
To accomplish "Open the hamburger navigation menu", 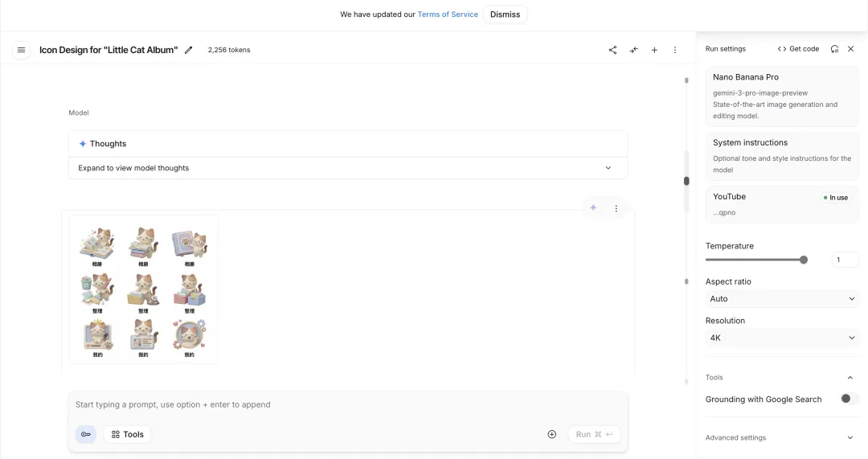I will coord(21,50).
